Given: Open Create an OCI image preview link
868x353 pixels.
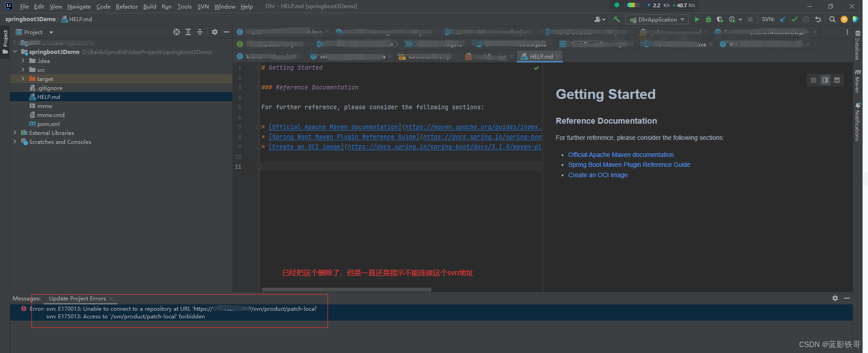Looking at the screenshot, I should [598, 175].
